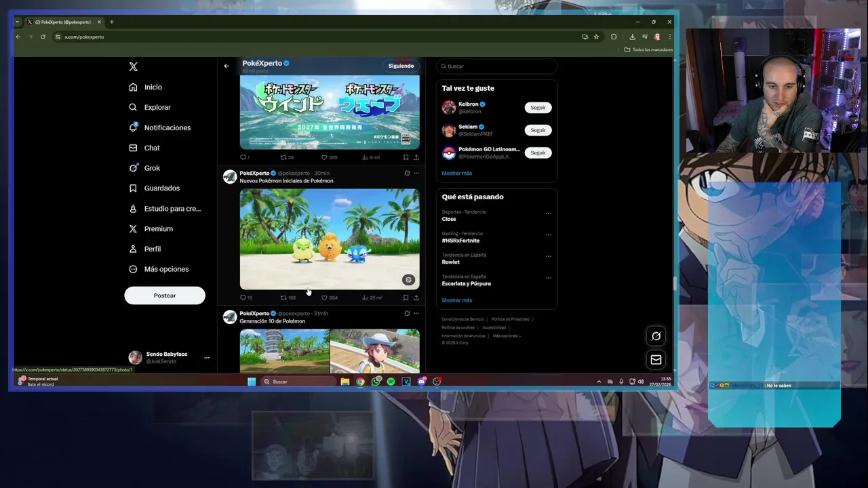The height and width of the screenshot is (488, 868).
Task: Open the Chrome extensions puzzle icon
Action: (614, 37)
